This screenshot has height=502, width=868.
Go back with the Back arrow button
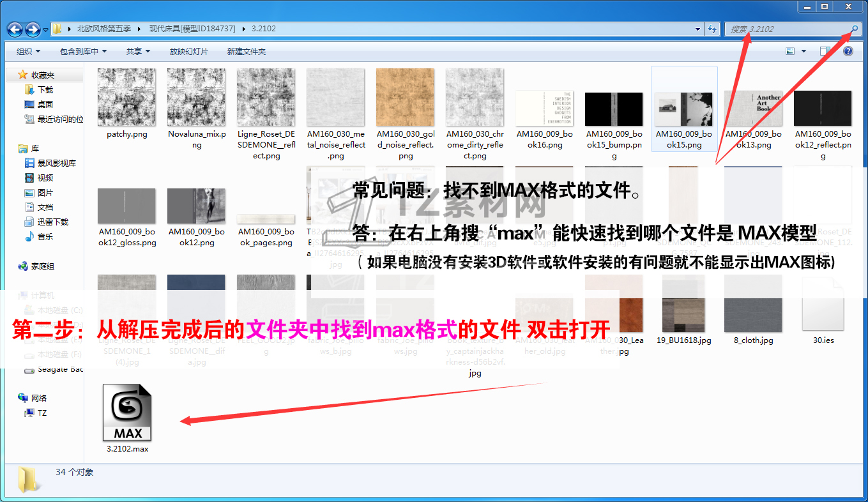coord(15,29)
